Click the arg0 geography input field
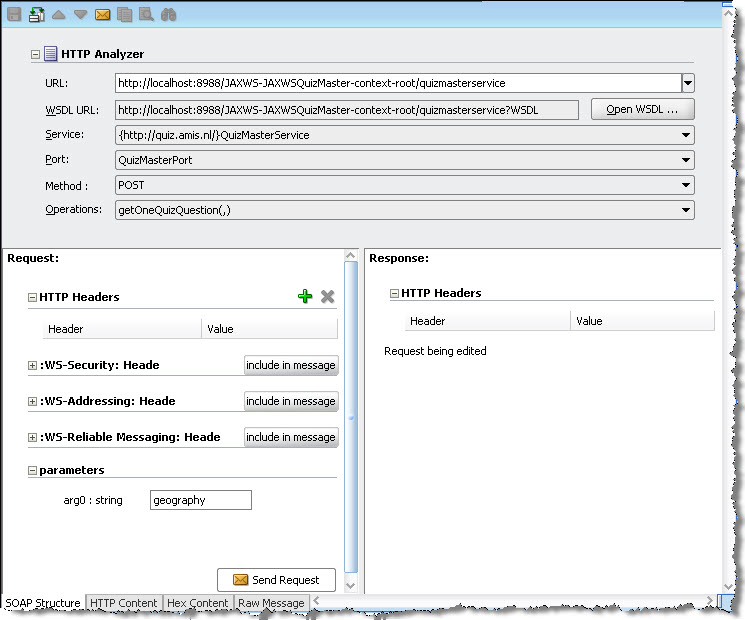 pos(200,500)
